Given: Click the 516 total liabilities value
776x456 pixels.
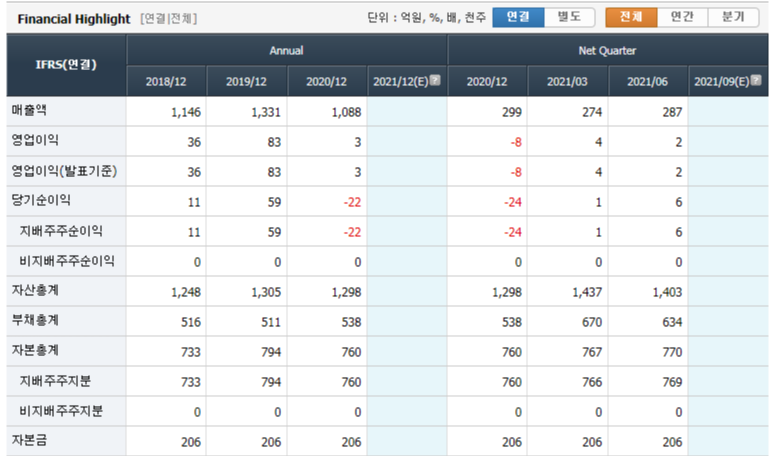Looking at the screenshot, I should [x=191, y=322].
